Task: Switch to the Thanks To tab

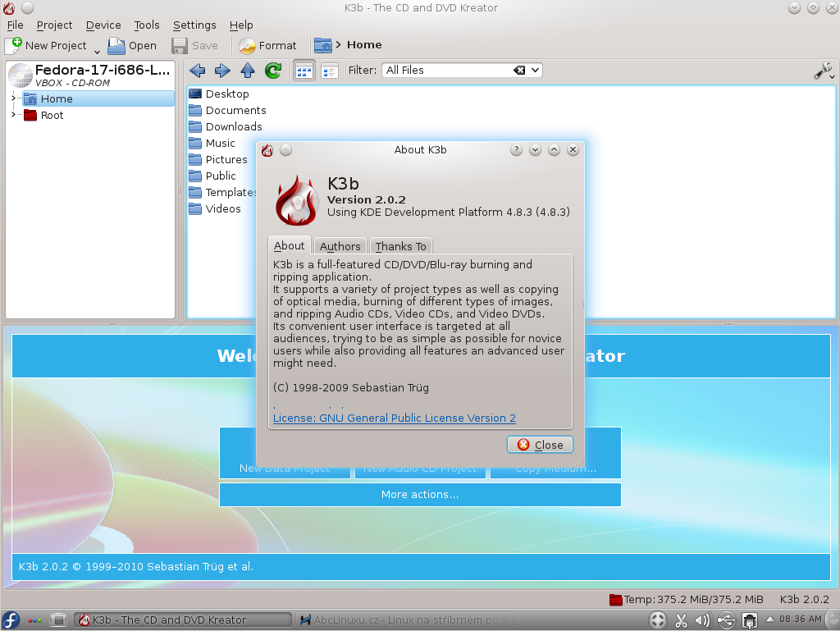Action: click(400, 246)
